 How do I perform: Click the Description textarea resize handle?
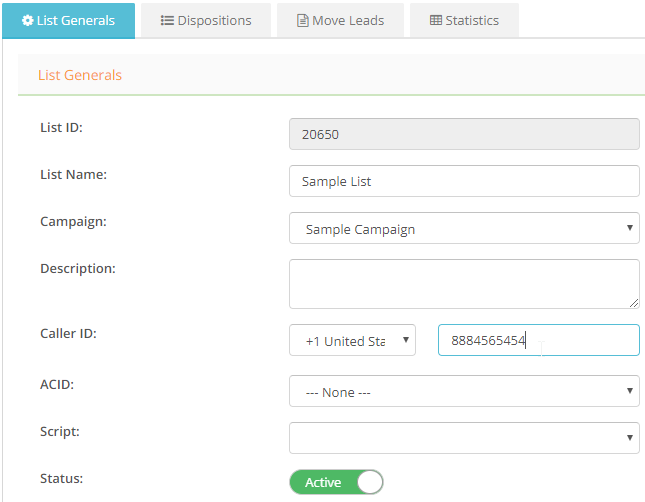(634, 303)
